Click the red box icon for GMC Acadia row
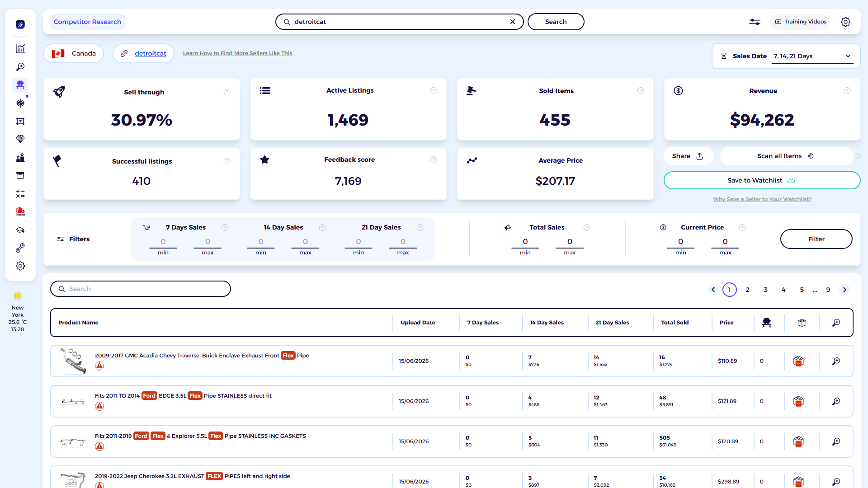This screenshot has height=488, width=868. [x=798, y=361]
